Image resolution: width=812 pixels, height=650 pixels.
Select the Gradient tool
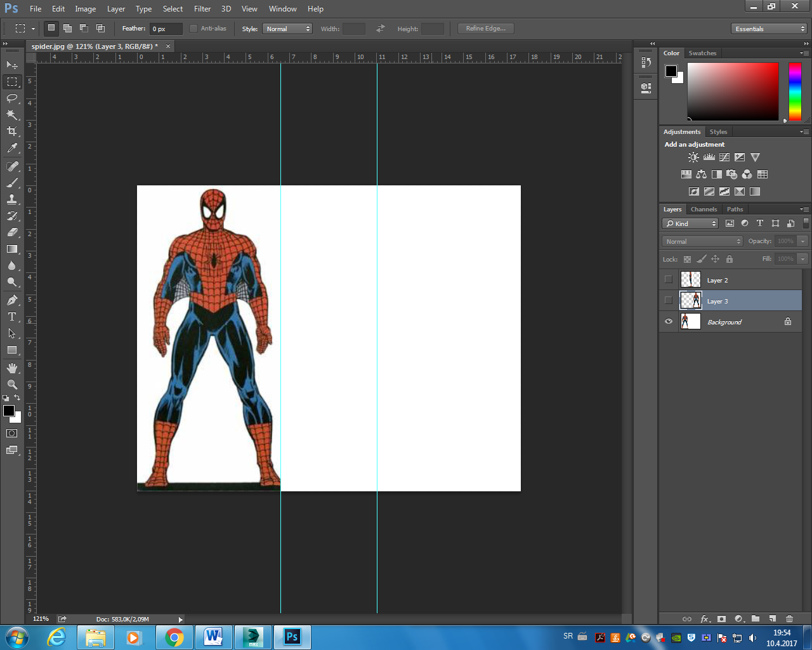12,249
